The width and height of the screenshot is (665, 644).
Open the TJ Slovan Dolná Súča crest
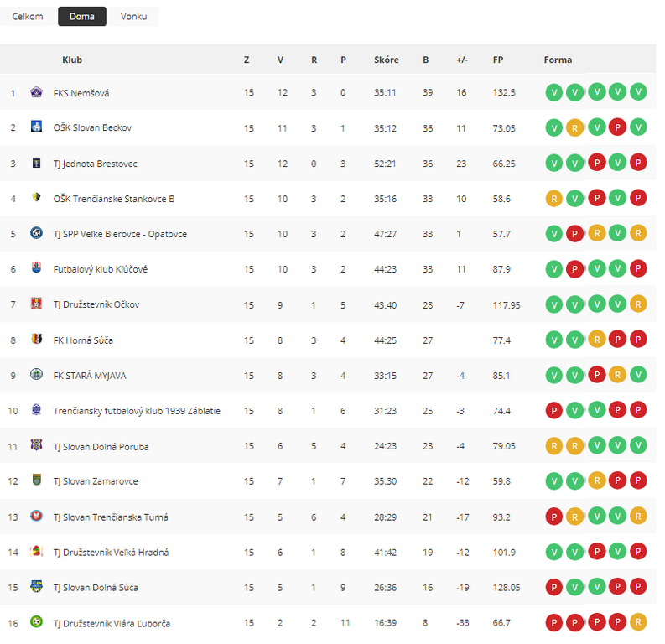36,586
